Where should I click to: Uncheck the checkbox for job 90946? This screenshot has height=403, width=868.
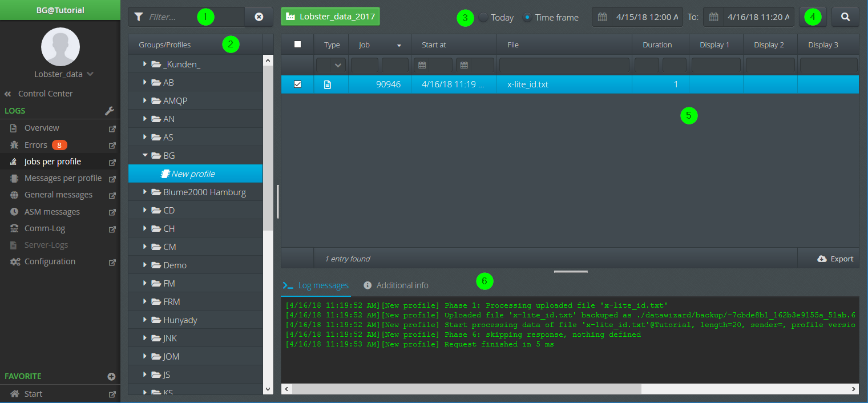[297, 84]
